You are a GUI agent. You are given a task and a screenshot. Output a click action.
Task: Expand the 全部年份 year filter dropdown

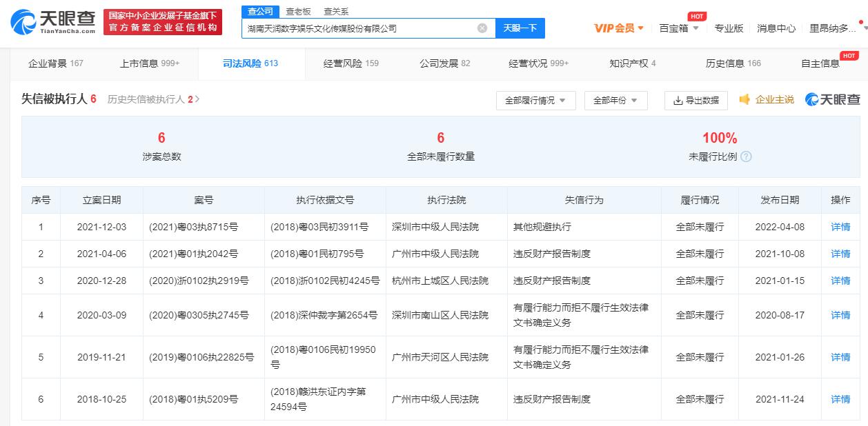coord(616,100)
